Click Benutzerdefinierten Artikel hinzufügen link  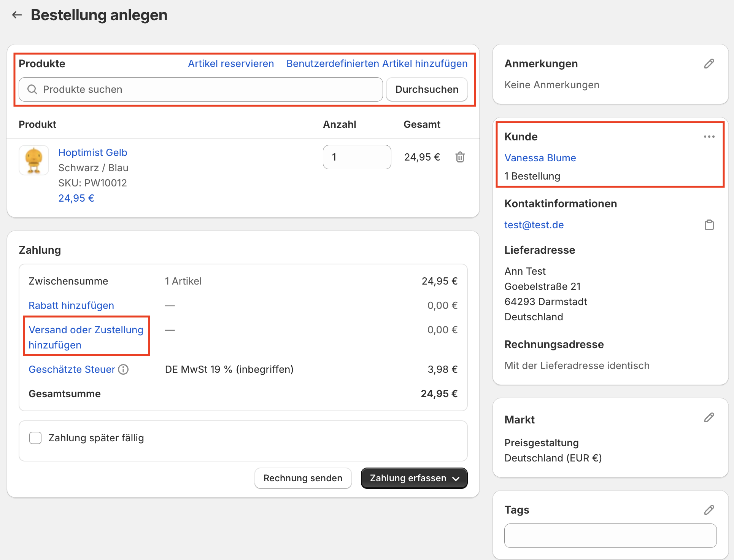tap(377, 64)
